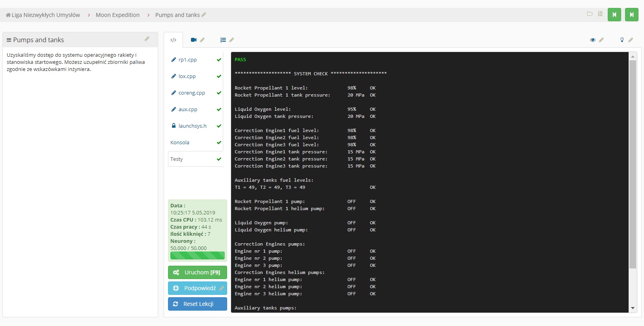Open the rp1.cpp file
Viewport: 644px width, 326px height.
coord(187,60)
